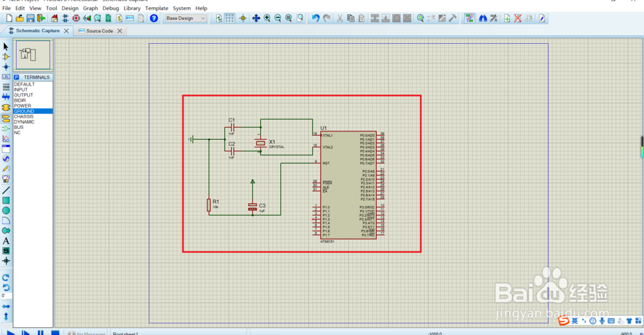Click the AT89C51 U1 microcontroller component

coord(348,185)
